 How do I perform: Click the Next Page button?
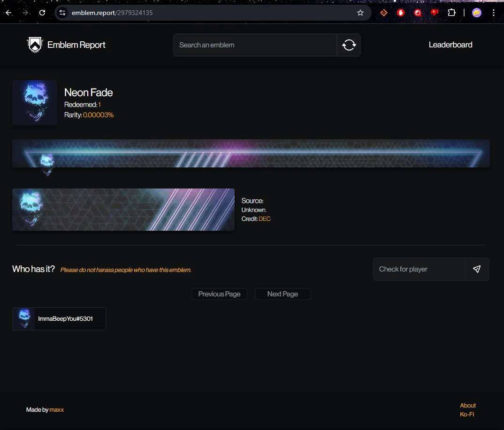[x=283, y=294]
